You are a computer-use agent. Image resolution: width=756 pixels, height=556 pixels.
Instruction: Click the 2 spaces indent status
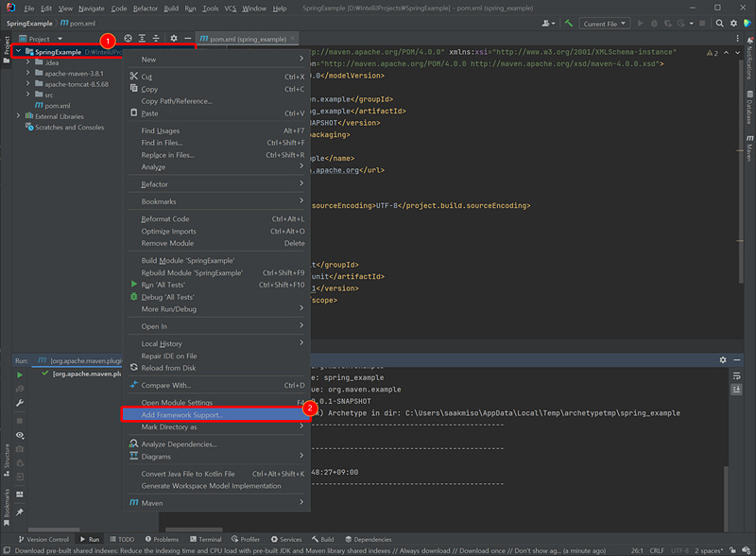(708, 550)
